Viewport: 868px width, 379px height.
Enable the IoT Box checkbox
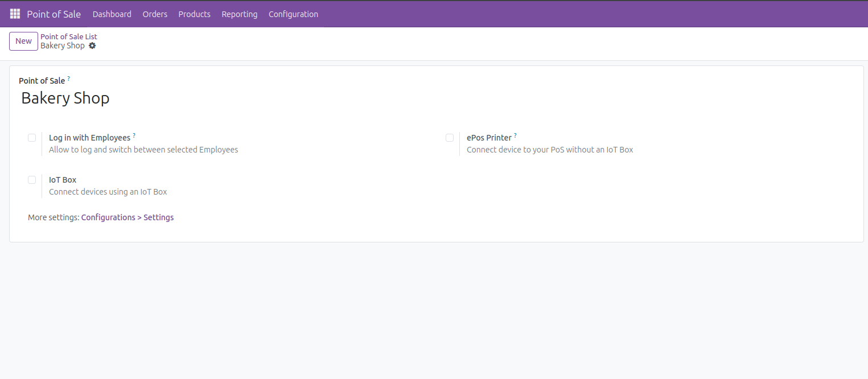pyautogui.click(x=32, y=180)
